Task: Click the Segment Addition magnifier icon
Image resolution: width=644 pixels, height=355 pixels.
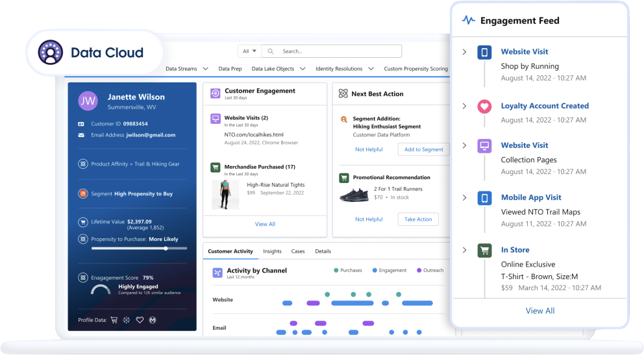Action: [x=344, y=119]
